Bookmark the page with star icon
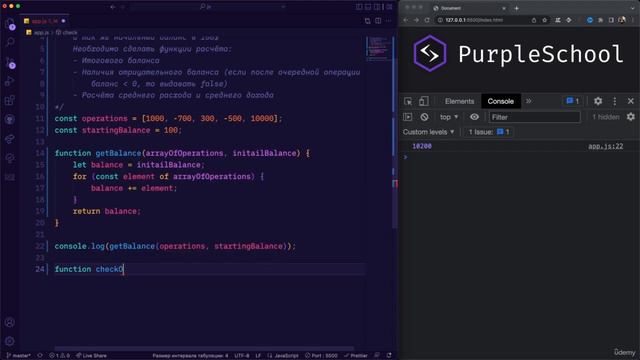Screen dimensions: 640x360 point(544,20)
